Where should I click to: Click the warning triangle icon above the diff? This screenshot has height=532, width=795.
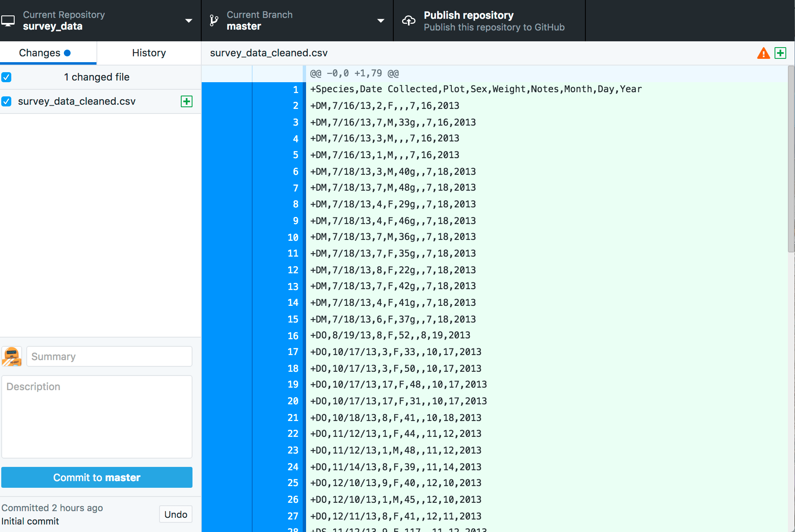(763, 53)
